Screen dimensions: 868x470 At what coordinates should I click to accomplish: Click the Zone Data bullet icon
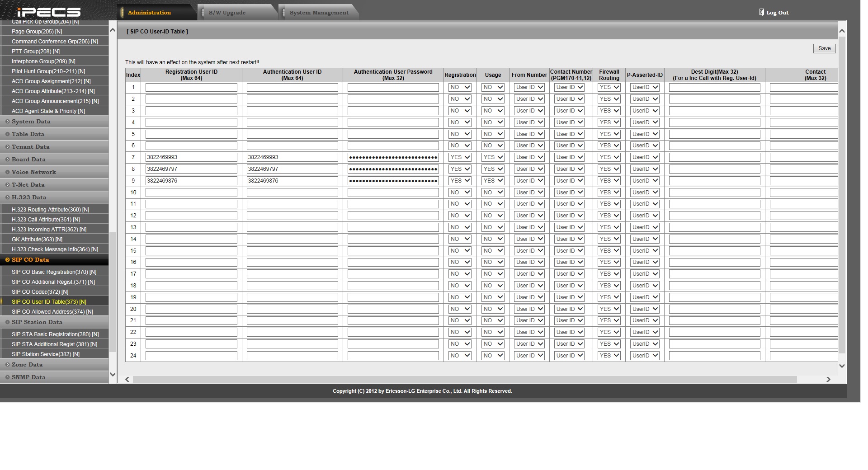click(x=7, y=365)
